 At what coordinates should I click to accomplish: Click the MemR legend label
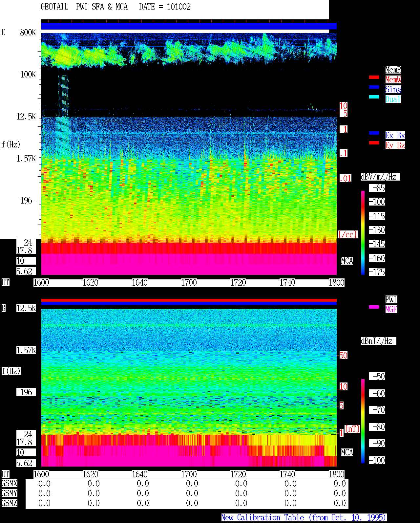click(393, 70)
